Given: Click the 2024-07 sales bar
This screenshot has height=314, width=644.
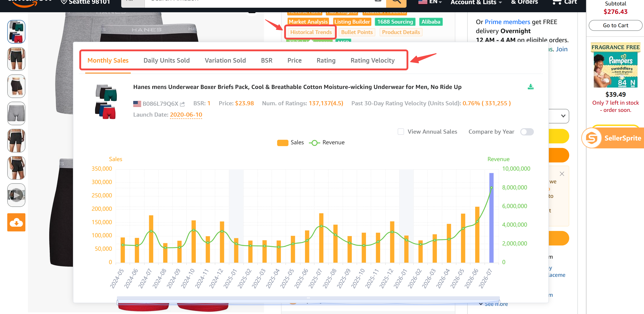Looking at the screenshot, I should 151,239.
